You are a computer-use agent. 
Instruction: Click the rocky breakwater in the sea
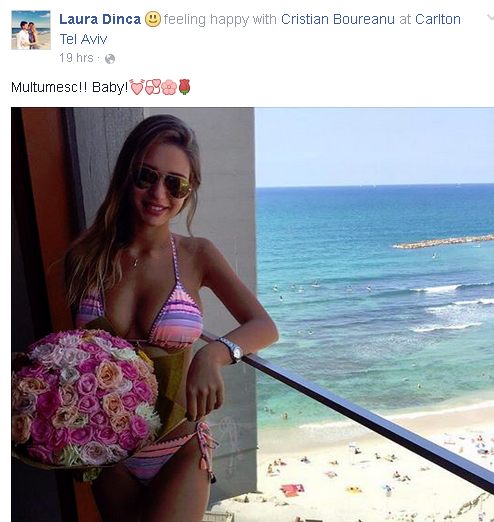[444, 242]
